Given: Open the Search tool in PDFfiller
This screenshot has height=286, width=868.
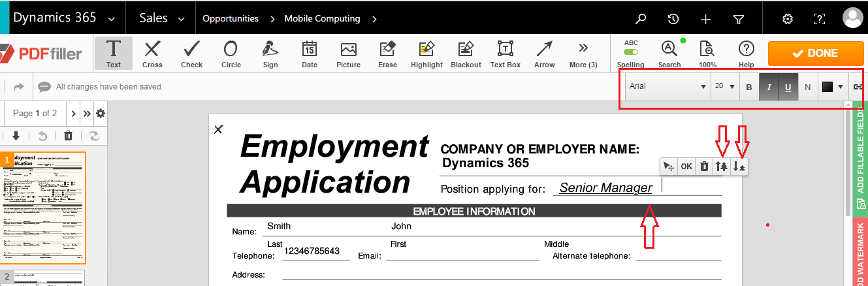Looking at the screenshot, I should (669, 53).
